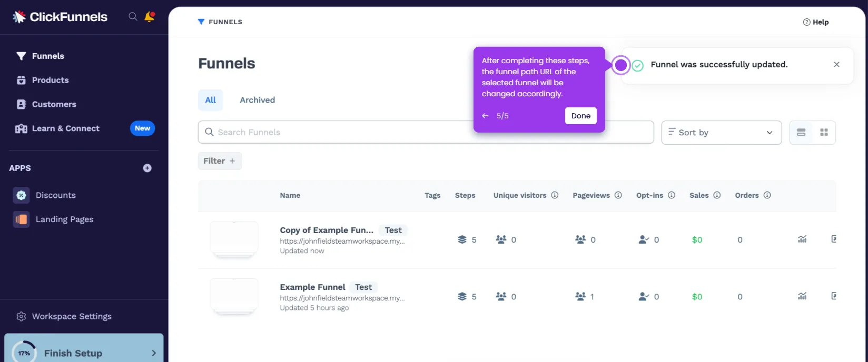Click the 17% setup progress ring
The height and width of the screenshot is (362, 868).
pos(24,353)
